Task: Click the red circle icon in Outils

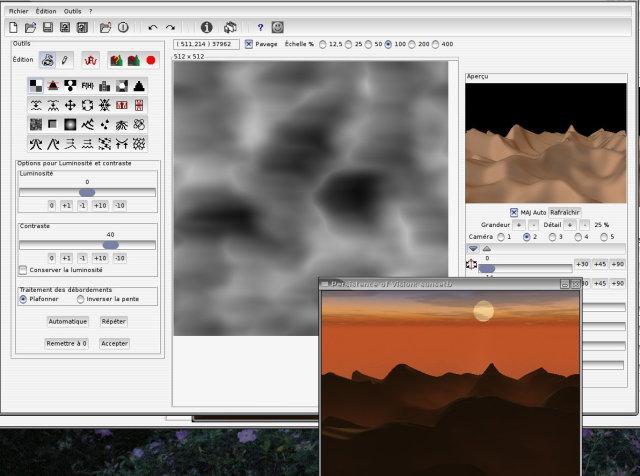Action: 151,60
